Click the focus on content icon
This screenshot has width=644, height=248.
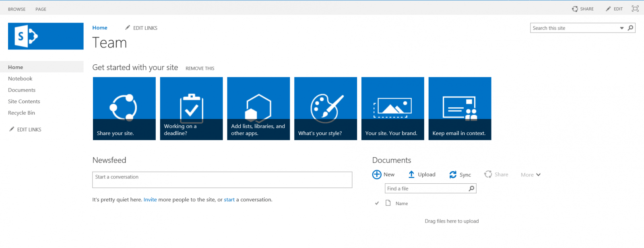[x=635, y=8]
